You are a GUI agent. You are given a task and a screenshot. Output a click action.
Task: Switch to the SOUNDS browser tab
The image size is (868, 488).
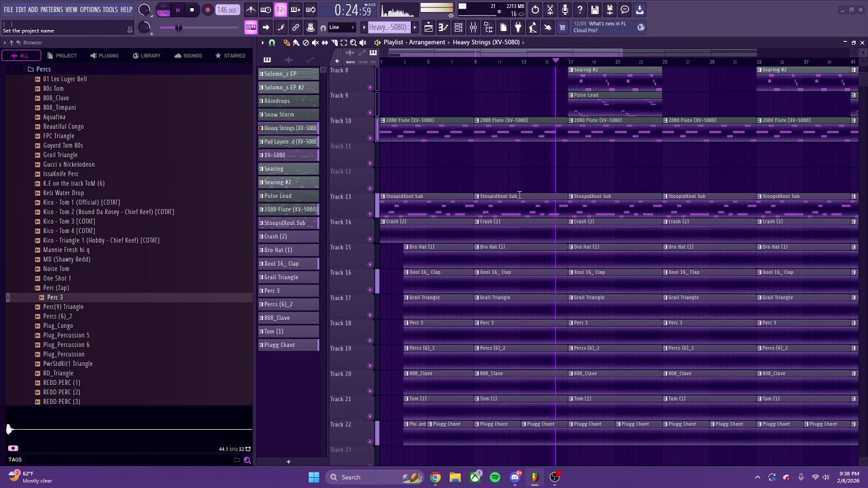tap(188, 56)
